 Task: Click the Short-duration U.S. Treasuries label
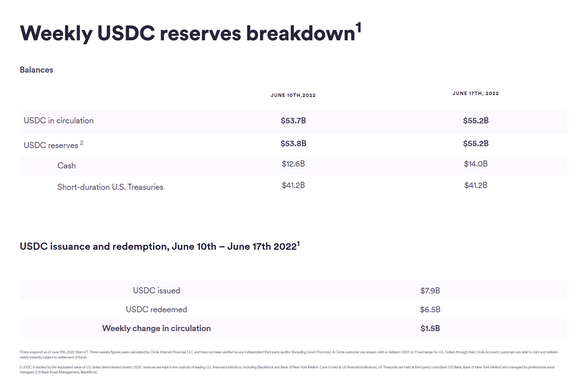pyautogui.click(x=110, y=187)
